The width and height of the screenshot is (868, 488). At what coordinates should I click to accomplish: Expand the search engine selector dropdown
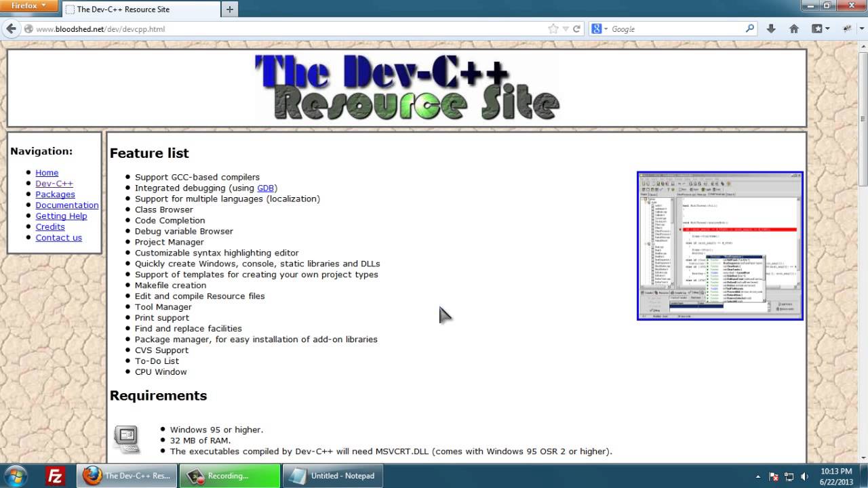(x=605, y=28)
